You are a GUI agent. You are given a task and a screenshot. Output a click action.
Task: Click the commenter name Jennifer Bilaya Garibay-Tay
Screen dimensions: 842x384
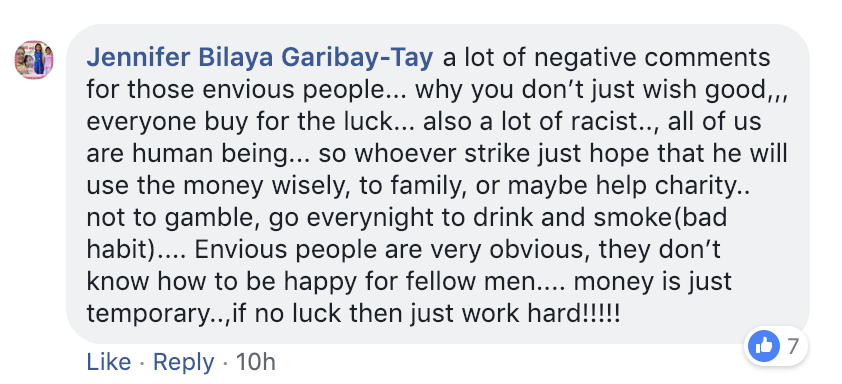pyautogui.click(x=260, y=58)
